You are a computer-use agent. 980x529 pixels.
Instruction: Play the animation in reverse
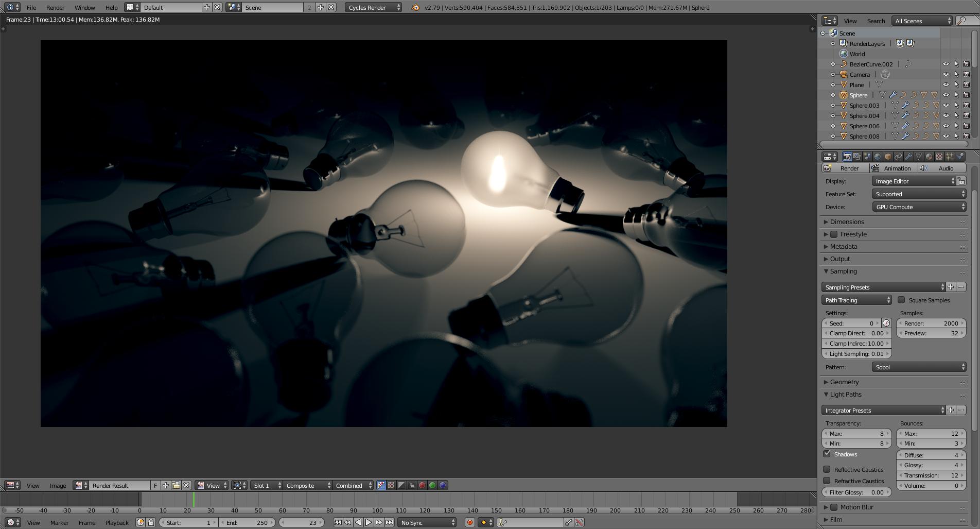coord(358,522)
